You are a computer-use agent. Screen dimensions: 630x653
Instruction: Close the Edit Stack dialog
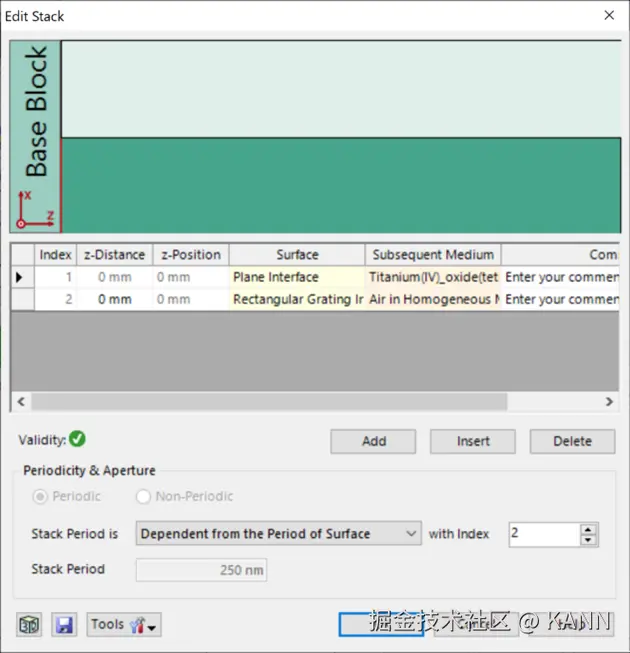[609, 15]
